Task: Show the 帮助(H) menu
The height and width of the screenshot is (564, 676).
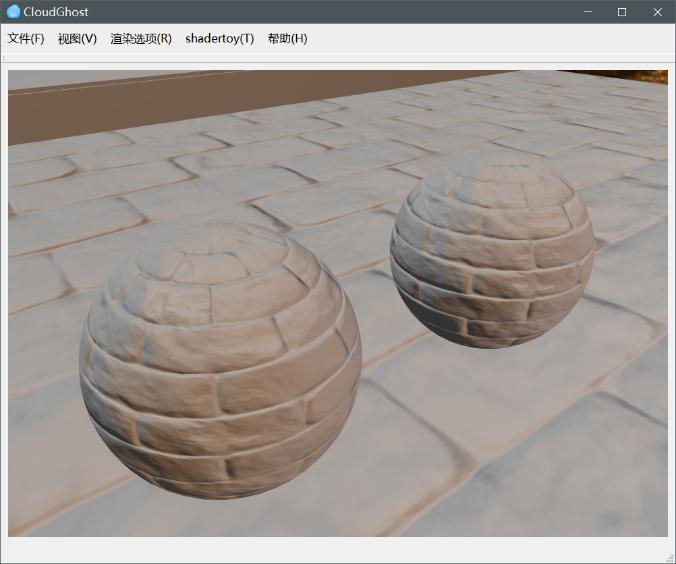Action: [287, 39]
